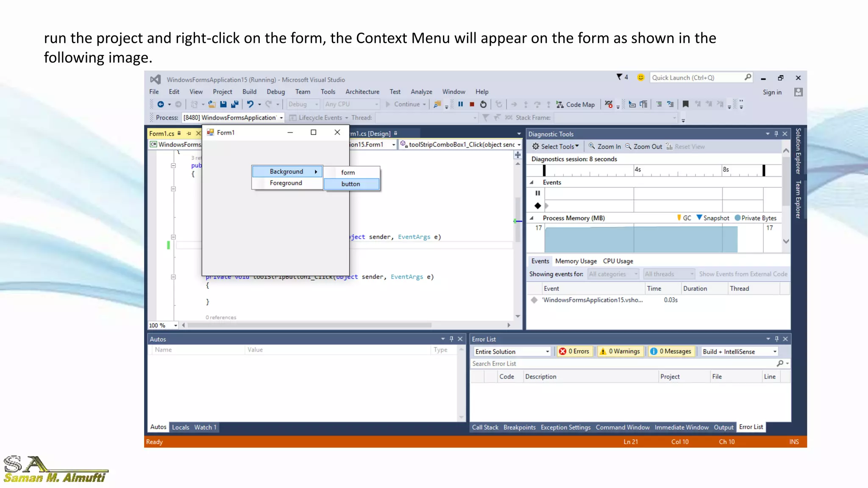Select Foreground in the context menu
The image size is (868, 488).
pyautogui.click(x=287, y=183)
